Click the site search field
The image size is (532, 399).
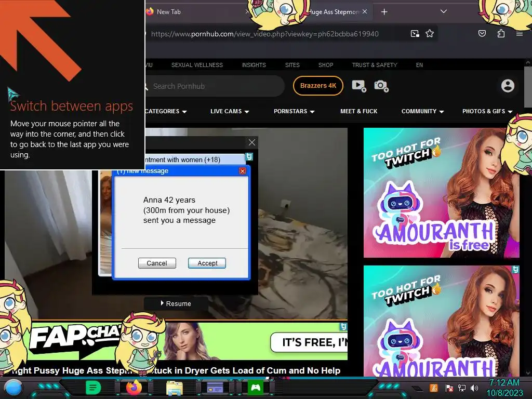214,86
